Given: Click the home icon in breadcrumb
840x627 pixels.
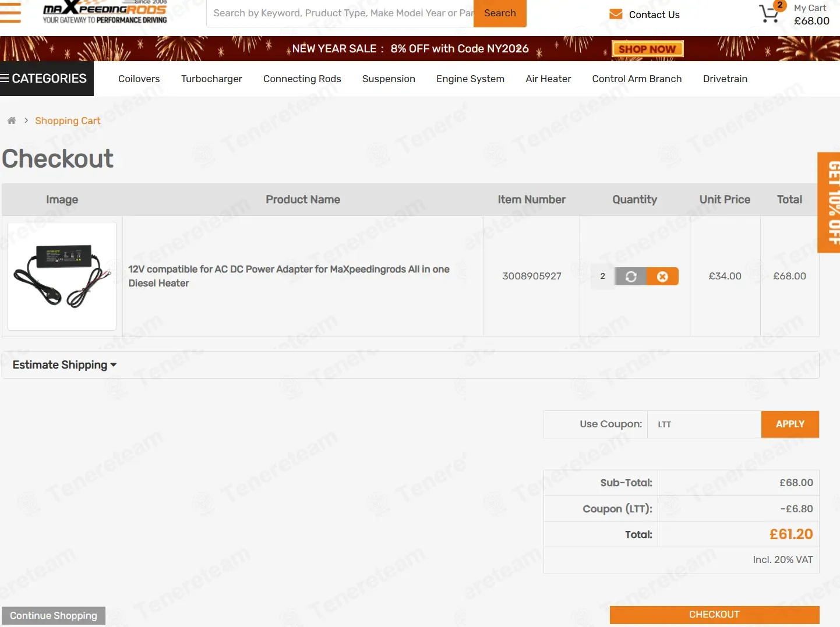Looking at the screenshot, I should pyautogui.click(x=12, y=121).
